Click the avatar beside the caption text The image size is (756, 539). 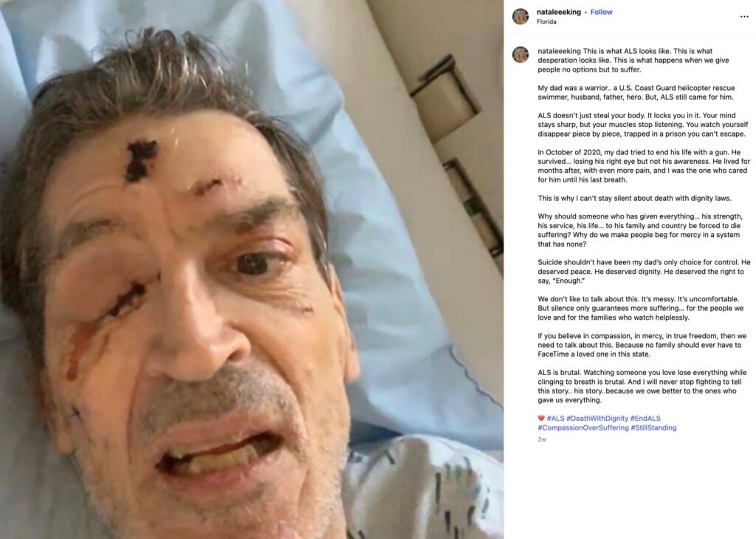pyautogui.click(x=520, y=55)
